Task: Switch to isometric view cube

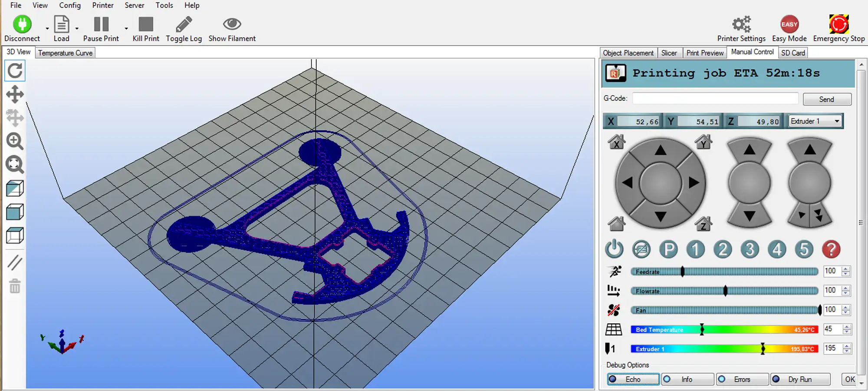Action: (15, 189)
